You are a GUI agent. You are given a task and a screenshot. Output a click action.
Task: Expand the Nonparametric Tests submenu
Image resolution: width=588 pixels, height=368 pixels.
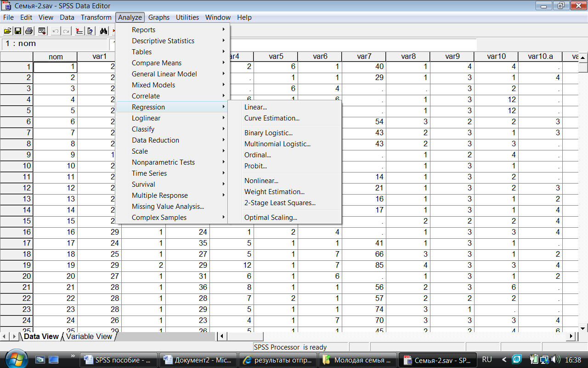pos(172,162)
